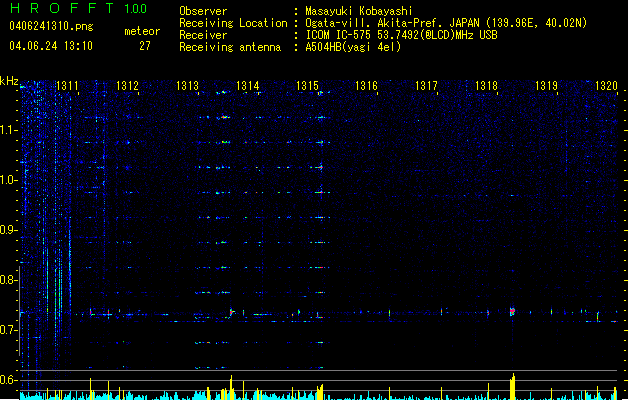Click the Ogata-vill. Akita-Pref. JAPAN location text

pos(392,23)
